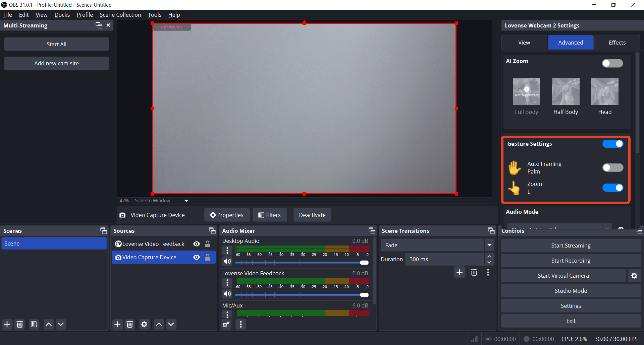
Task: Expand the Fade transition dropdown
Action: 489,245
